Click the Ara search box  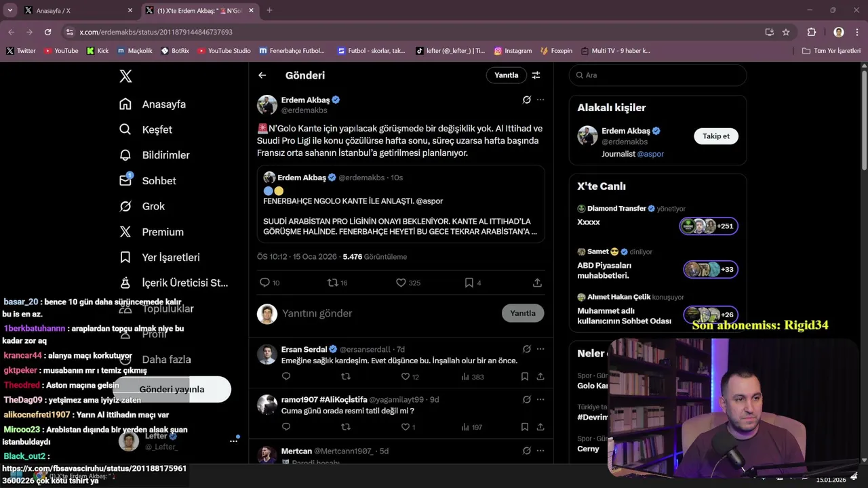tap(658, 75)
